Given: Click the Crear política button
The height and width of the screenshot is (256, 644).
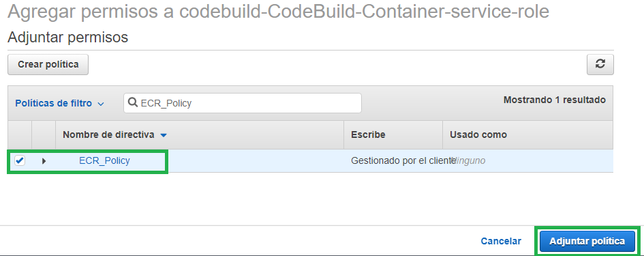Looking at the screenshot, I should (48, 65).
